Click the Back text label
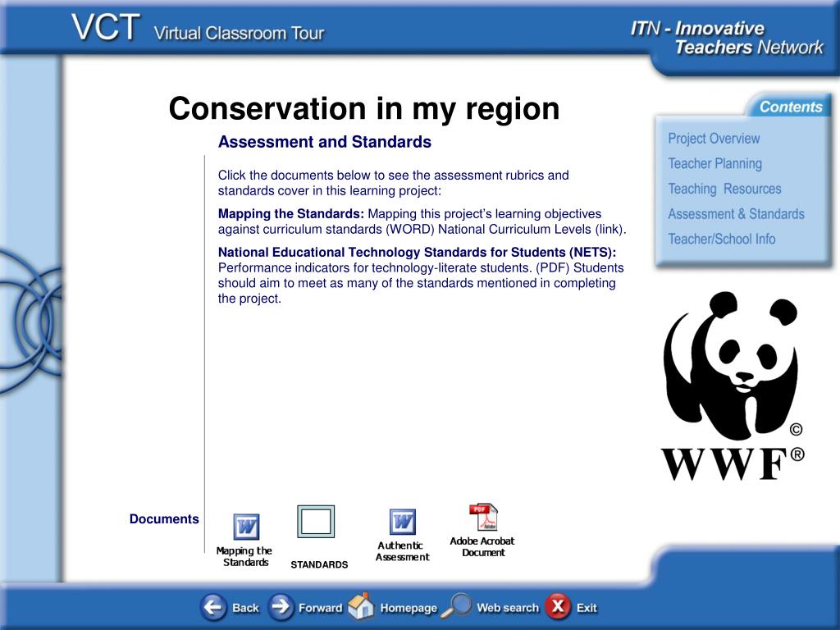The height and width of the screenshot is (630, 840). pyautogui.click(x=245, y=608)
